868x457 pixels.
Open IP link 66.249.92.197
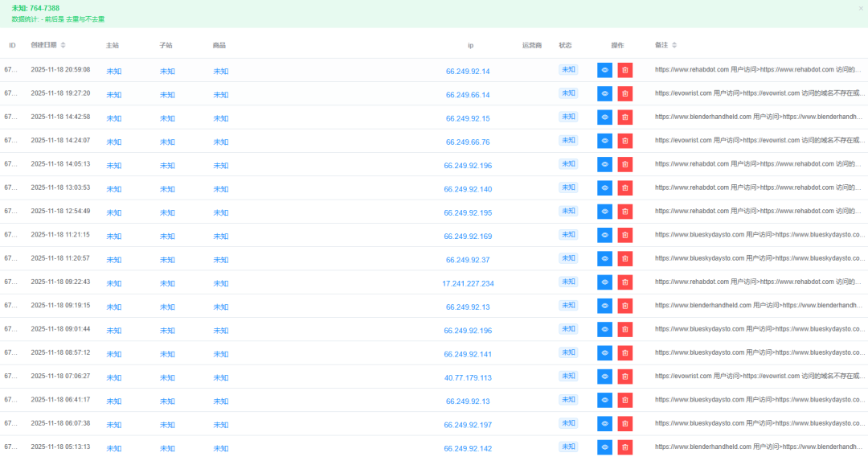pos(468,424)
